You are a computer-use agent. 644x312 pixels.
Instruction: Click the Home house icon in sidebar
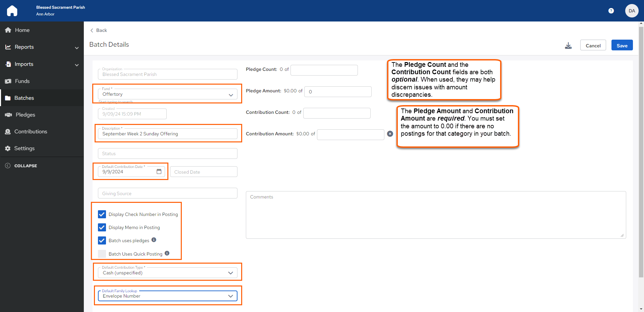pyautogui.click(x=8, y=30)
